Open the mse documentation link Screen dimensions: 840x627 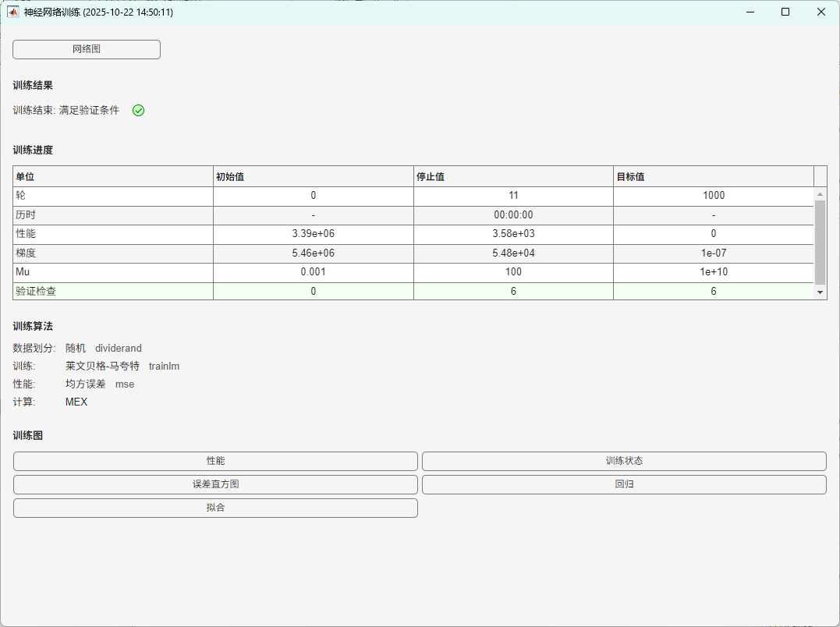125,384
